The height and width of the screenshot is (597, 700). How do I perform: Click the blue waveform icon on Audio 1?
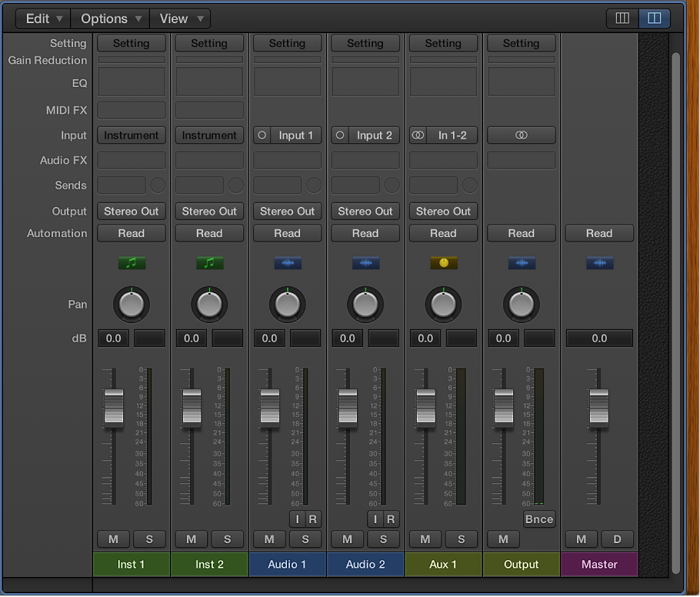coord(287,262)
